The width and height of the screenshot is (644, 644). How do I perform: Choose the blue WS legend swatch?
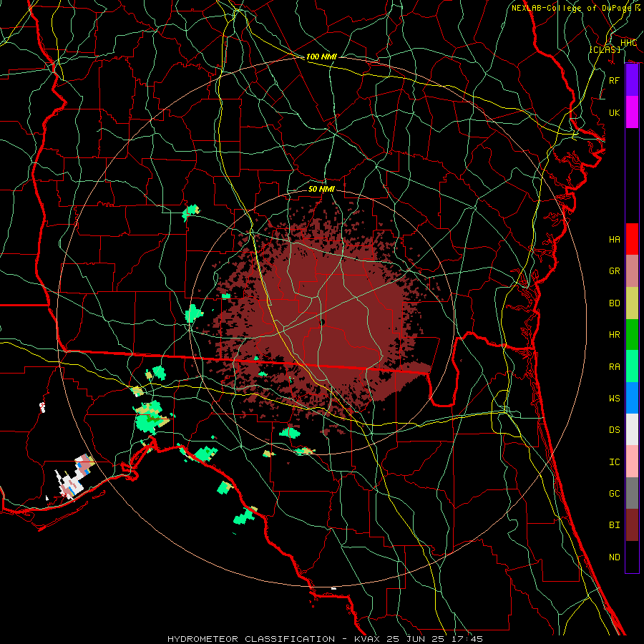pyautogui.click(x=632, y=398)
